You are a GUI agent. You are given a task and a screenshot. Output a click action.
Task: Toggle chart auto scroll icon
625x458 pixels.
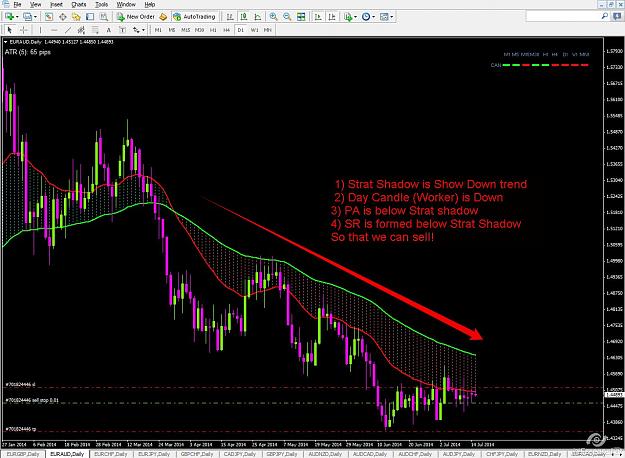[x=318, y=17]
